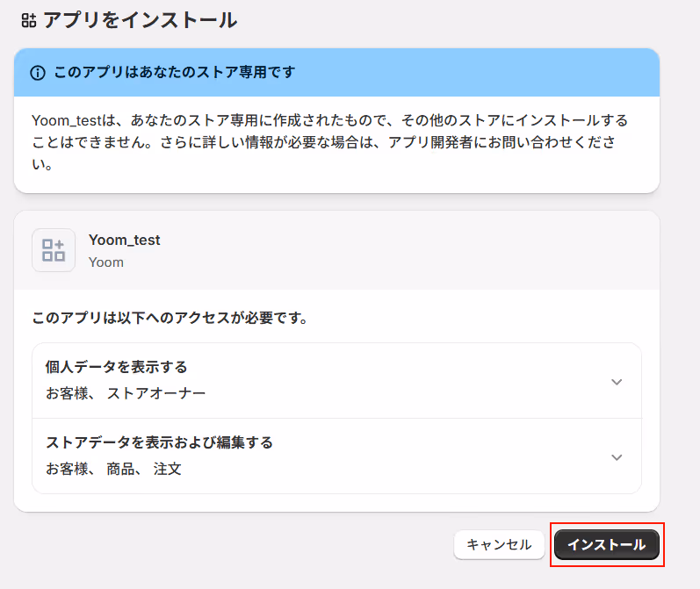
Task: Expand the 個人データを表示する chevron
Action: 617,382
